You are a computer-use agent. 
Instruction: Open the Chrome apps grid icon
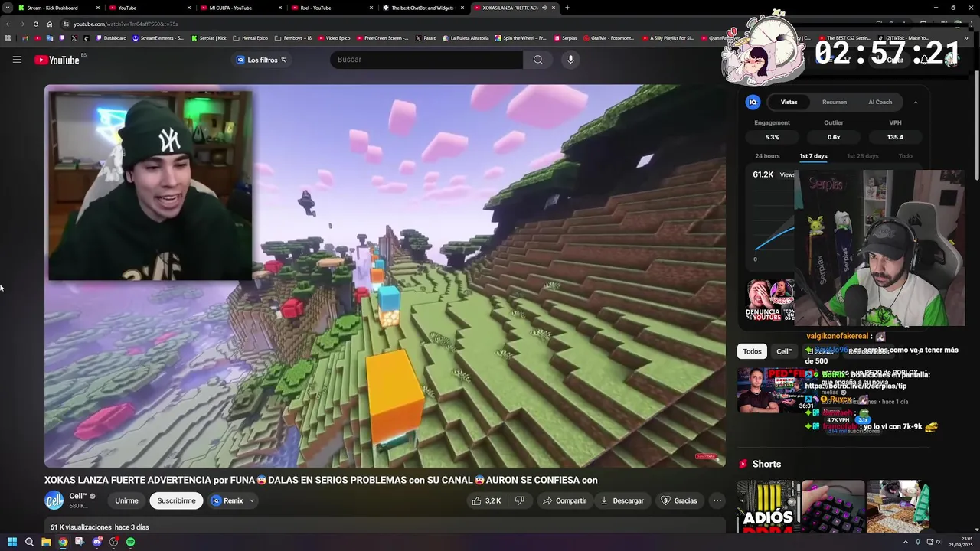8,38
